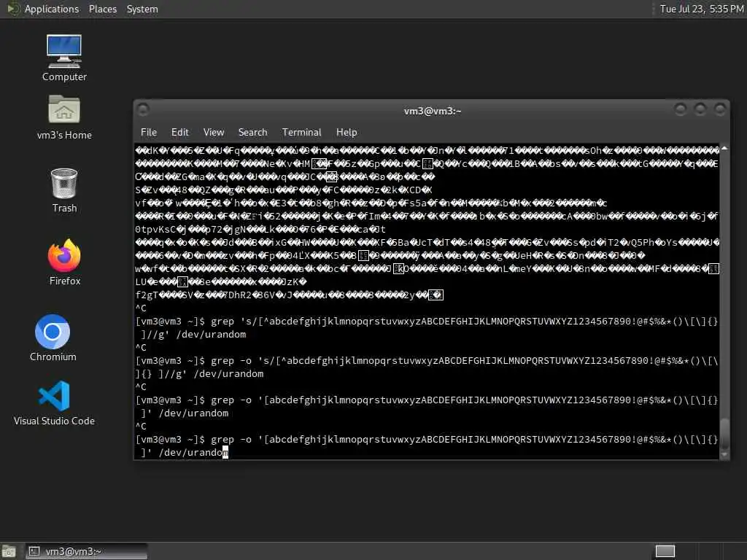Launch Firefox from the desktop

64,255
